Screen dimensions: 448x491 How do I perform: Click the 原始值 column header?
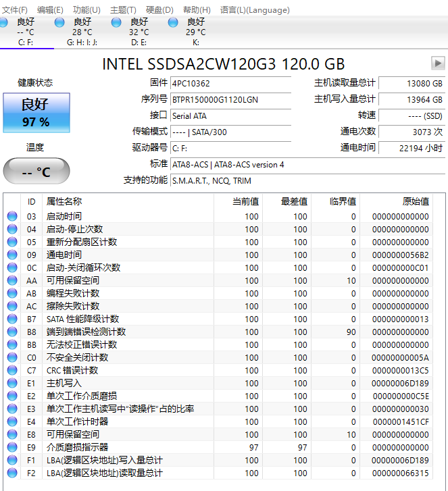coord(396,202)
